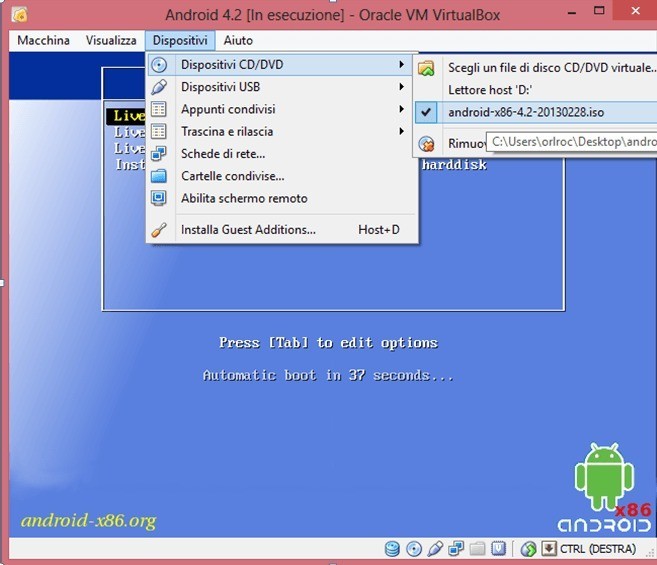Open the Visualizza menu
Screen dimensions: 657x565
pos(111,40)
